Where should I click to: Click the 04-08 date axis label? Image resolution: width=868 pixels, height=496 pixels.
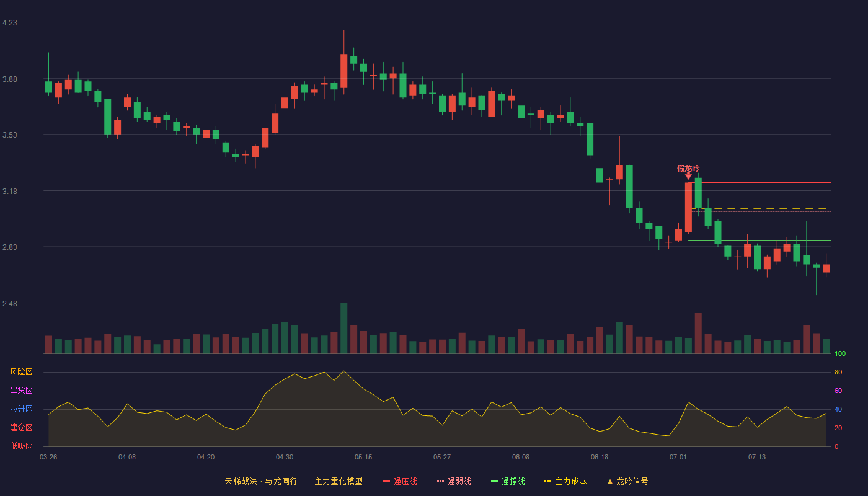(127, 457)
